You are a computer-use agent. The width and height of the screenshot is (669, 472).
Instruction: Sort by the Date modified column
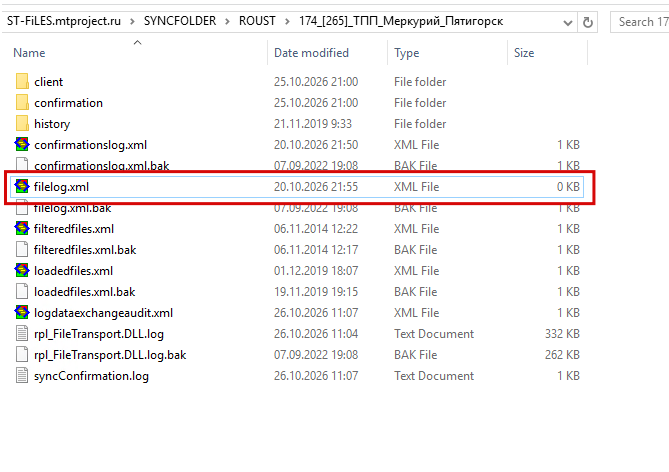311,52
